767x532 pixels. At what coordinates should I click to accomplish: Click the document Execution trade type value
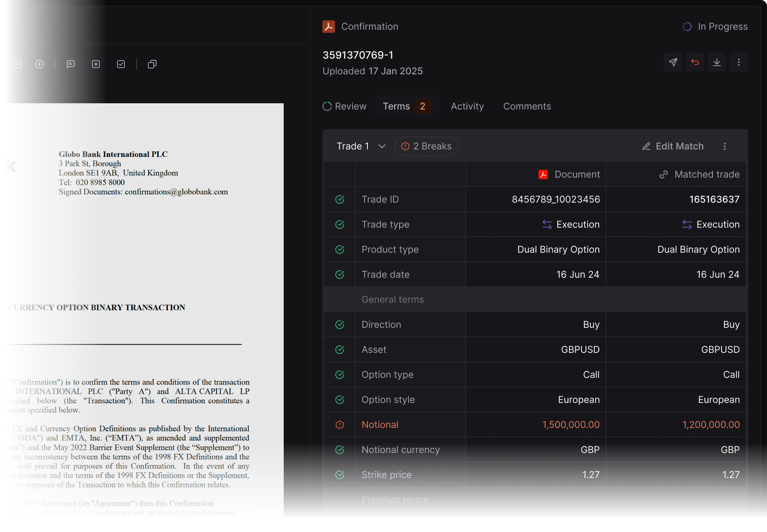pyautogui.click(x=571, y=225)
